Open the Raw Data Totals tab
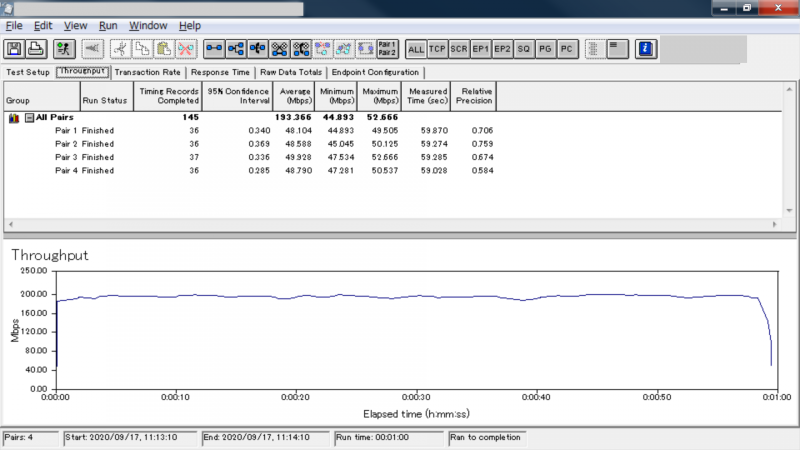Viewport: 800px width, 450px height. click(x=291, y=73)
